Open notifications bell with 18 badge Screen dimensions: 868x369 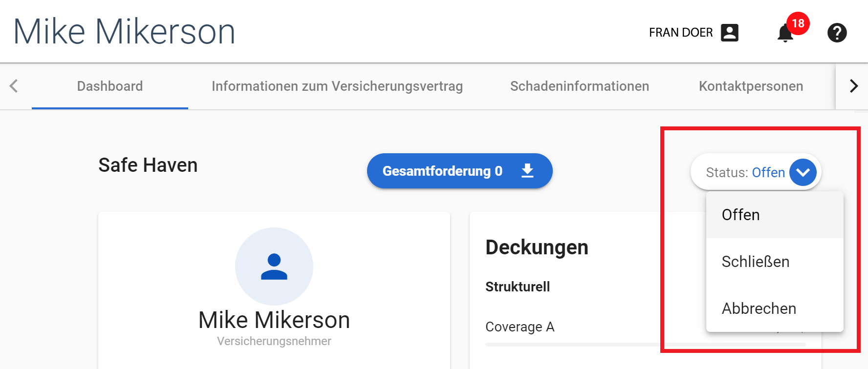point(786,33)
